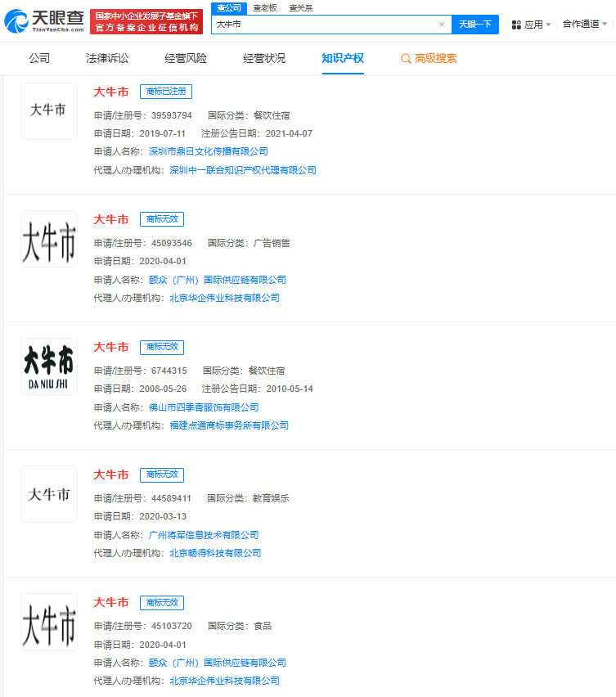Click registration number 39593794
The height and width of the screenshot is (697, 616).
point(172,115)
